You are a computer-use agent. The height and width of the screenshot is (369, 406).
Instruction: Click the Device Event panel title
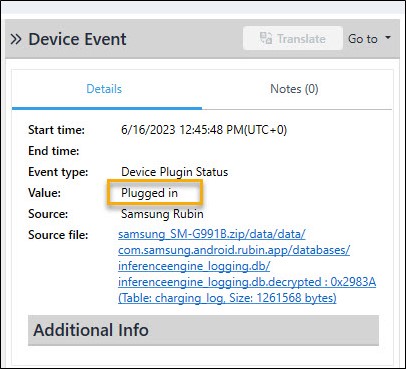(77, 39)
